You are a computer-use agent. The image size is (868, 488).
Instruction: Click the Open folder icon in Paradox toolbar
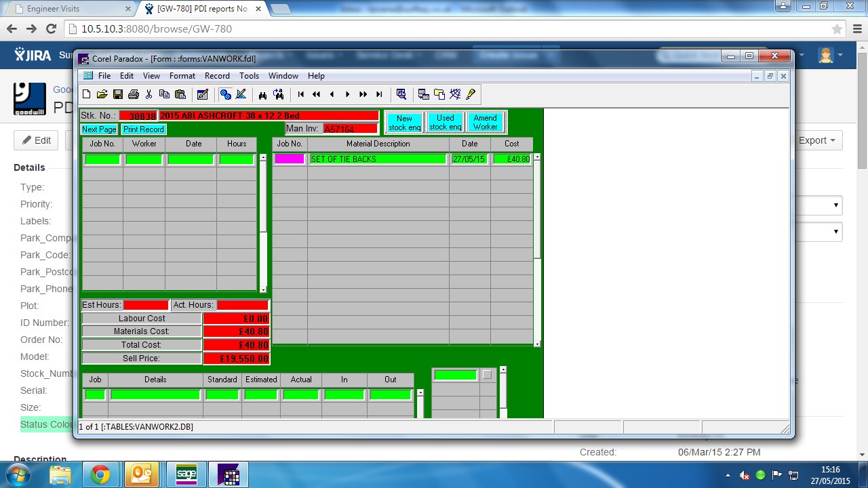(102, 94)
